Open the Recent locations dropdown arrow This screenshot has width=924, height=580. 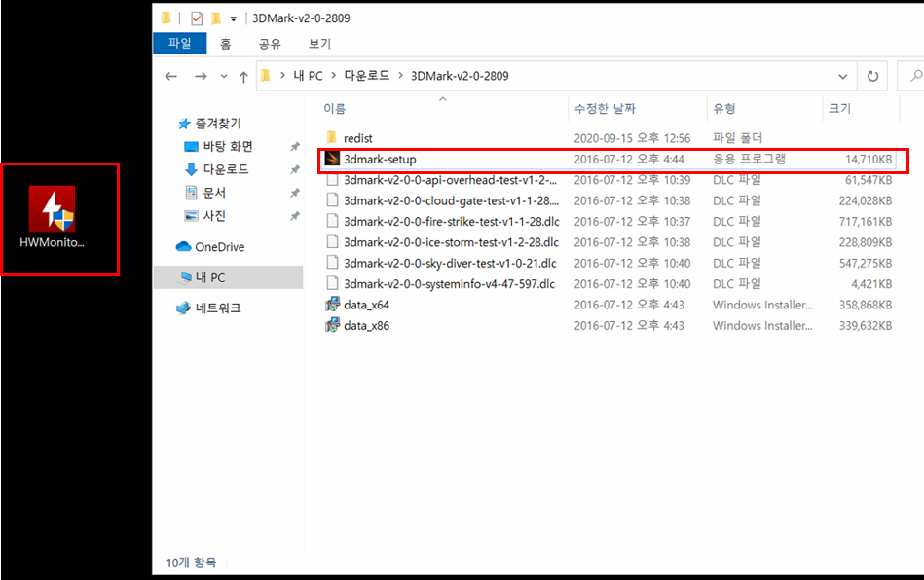[x=224, y=76]
